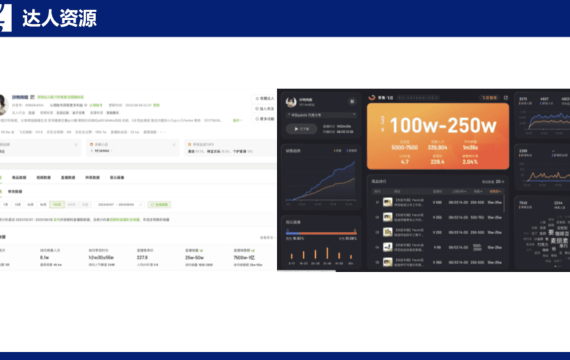Select the 15天 time range option

pyautogui.click(x=18, y=205)
